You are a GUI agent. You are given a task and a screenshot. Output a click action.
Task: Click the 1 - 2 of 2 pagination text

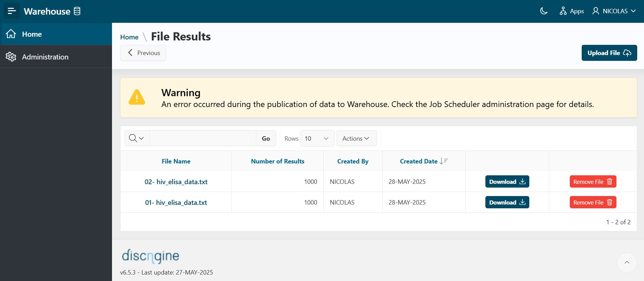[618, 222]
